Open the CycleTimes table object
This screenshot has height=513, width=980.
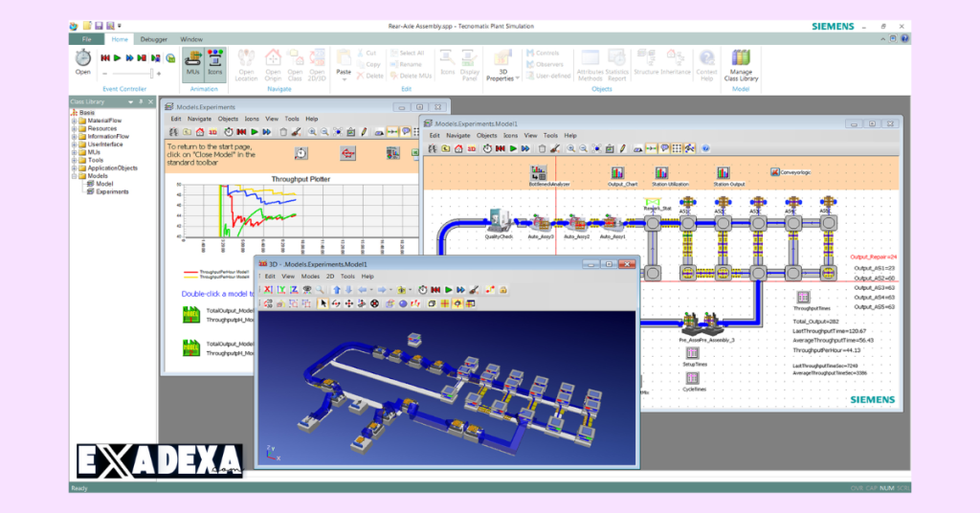point(692,378)
